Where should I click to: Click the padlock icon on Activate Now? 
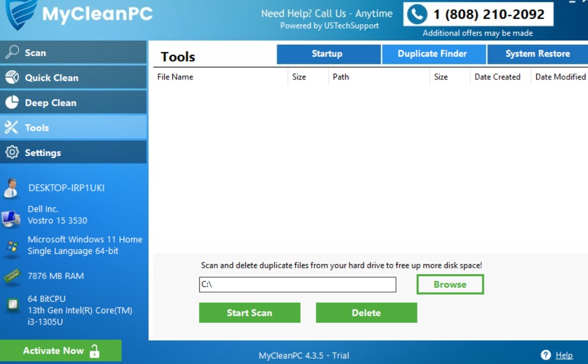pos(94,351)
